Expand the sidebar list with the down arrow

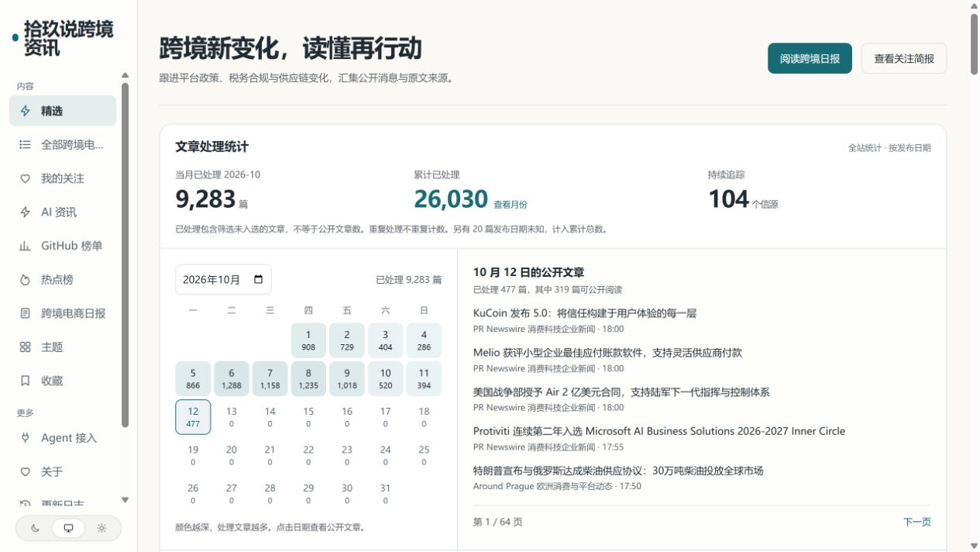click(126, 500)
